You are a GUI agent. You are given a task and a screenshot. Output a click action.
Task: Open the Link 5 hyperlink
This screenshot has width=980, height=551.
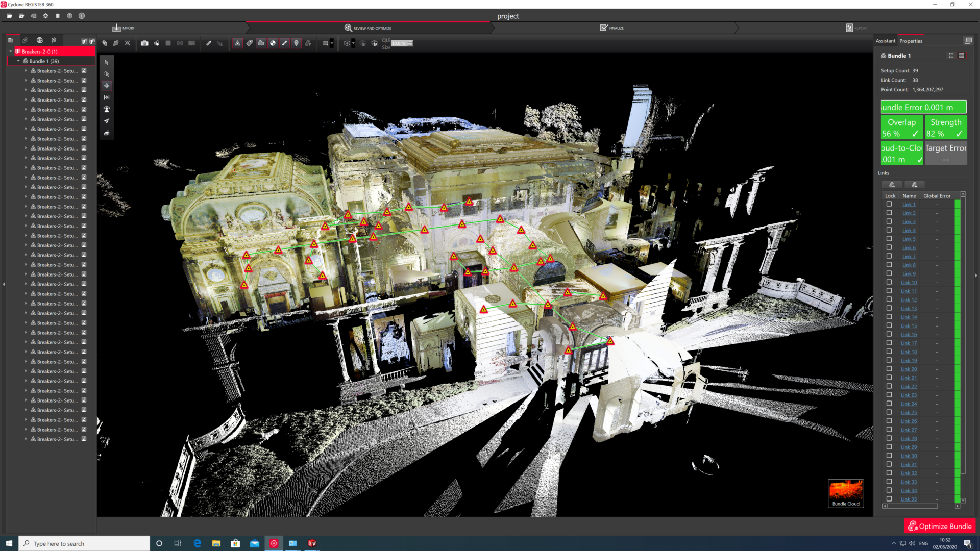click(909, 239)
